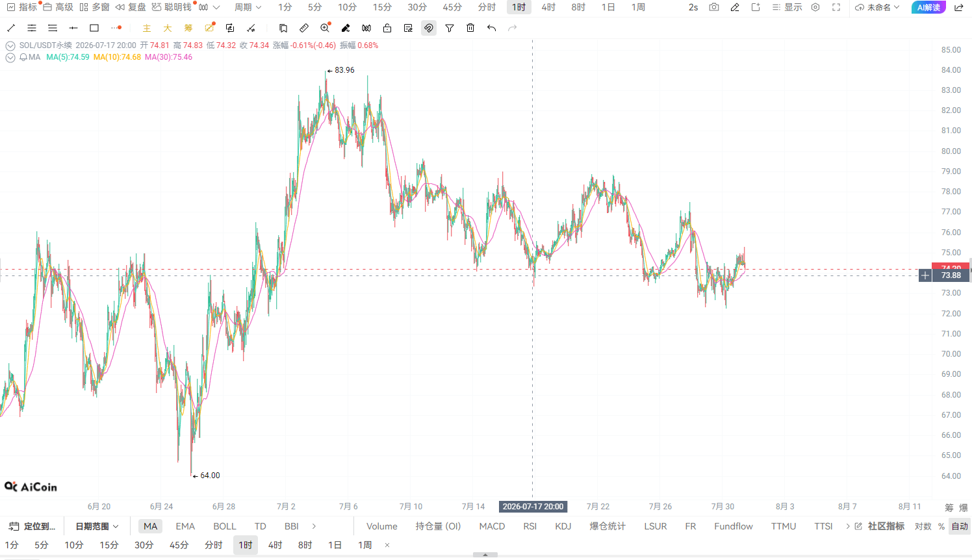Open 多窗 multi-window layout
The width and height of the screenshot is (972, 560).
click(94, 7)
